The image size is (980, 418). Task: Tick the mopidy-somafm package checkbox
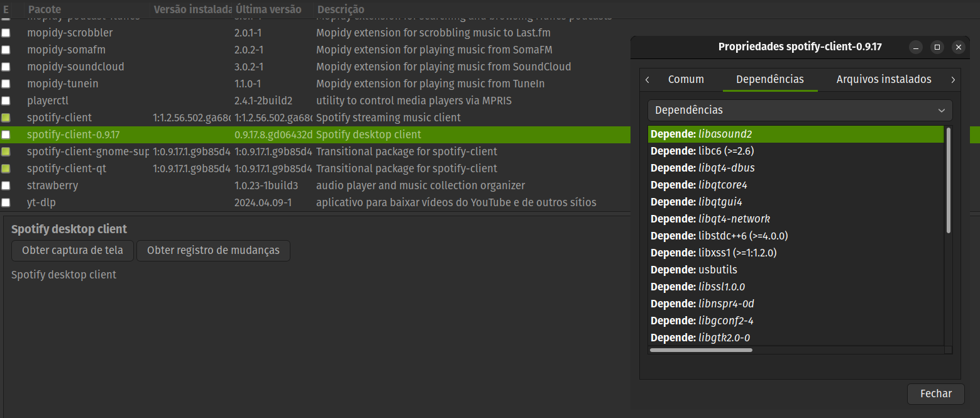[6, 50]
